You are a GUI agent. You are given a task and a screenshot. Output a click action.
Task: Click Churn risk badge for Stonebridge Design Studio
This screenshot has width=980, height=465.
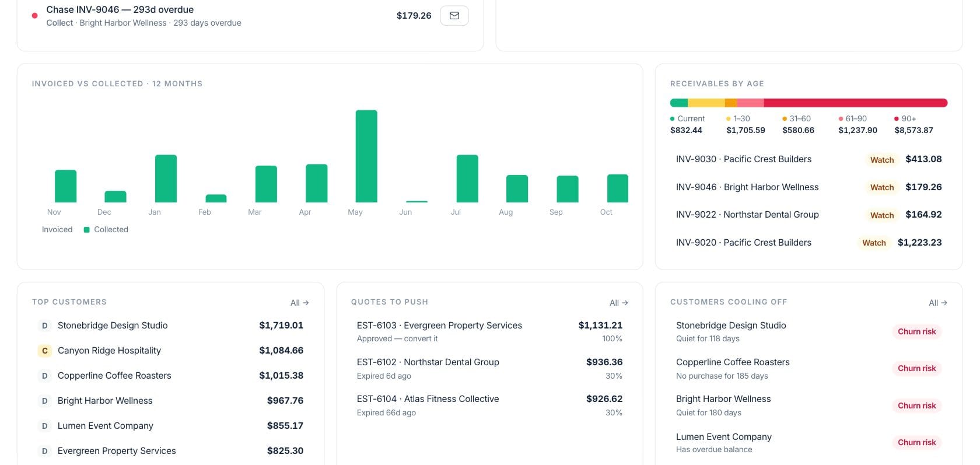[916, 331]
